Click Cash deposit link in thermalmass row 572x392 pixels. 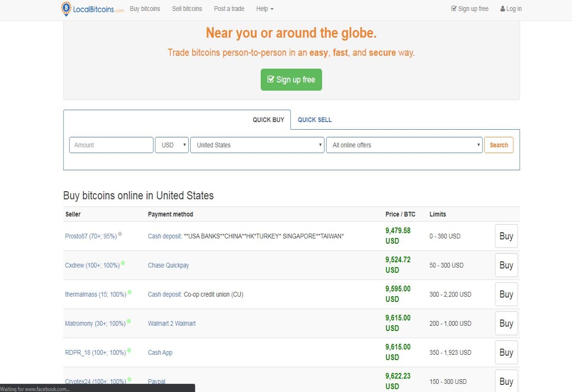165,294
